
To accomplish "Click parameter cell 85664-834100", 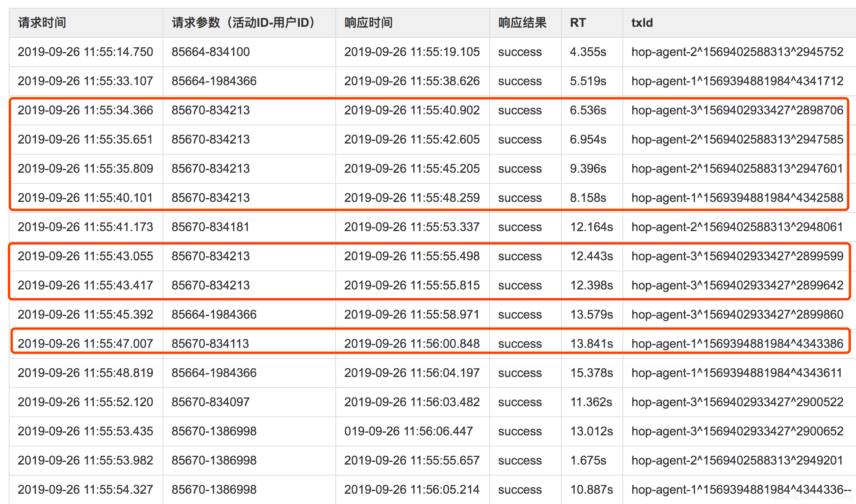I will point(211,52).
